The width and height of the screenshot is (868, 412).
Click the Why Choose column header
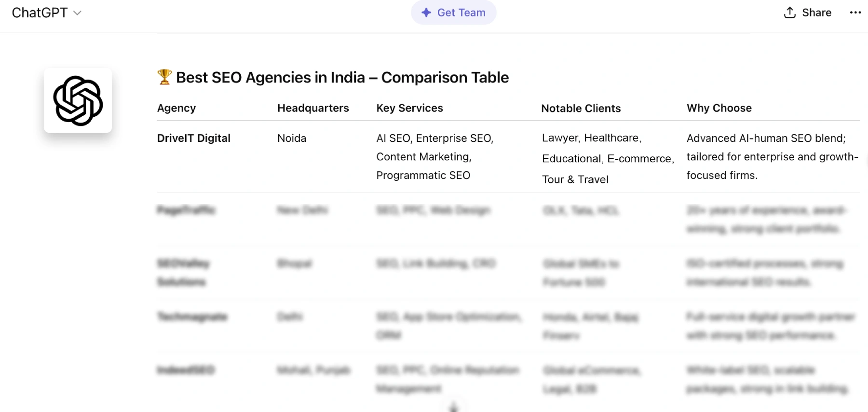719,108
